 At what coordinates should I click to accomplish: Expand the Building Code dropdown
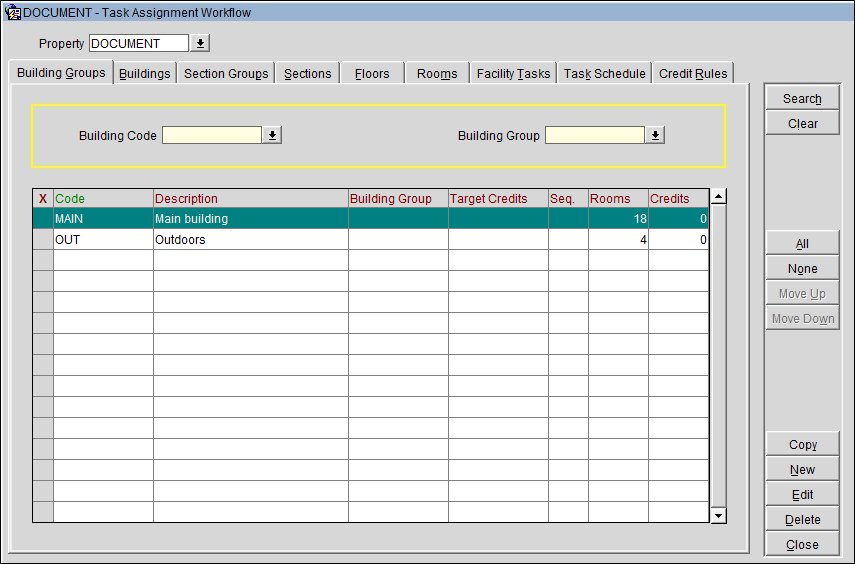pos(272,135)
